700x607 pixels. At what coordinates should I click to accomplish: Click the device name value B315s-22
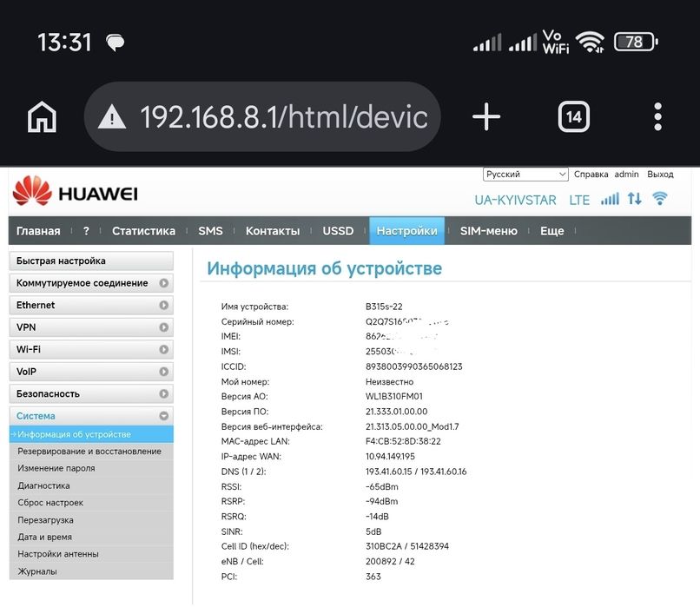coord(384,307)
